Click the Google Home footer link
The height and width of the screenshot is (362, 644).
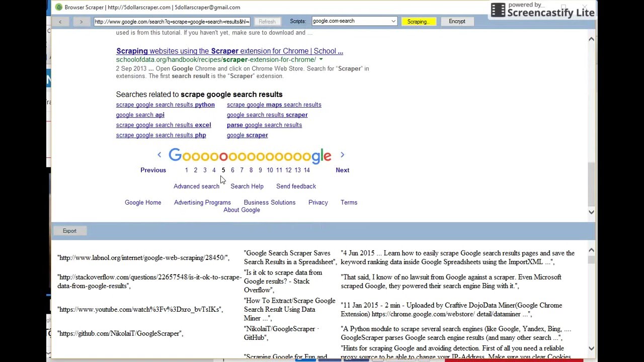tap(143, 202)
